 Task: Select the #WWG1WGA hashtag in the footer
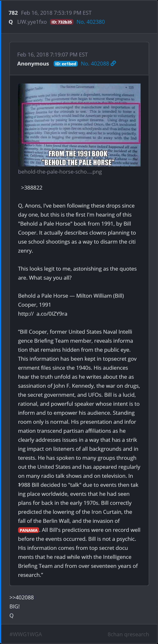tap(26, 634)
